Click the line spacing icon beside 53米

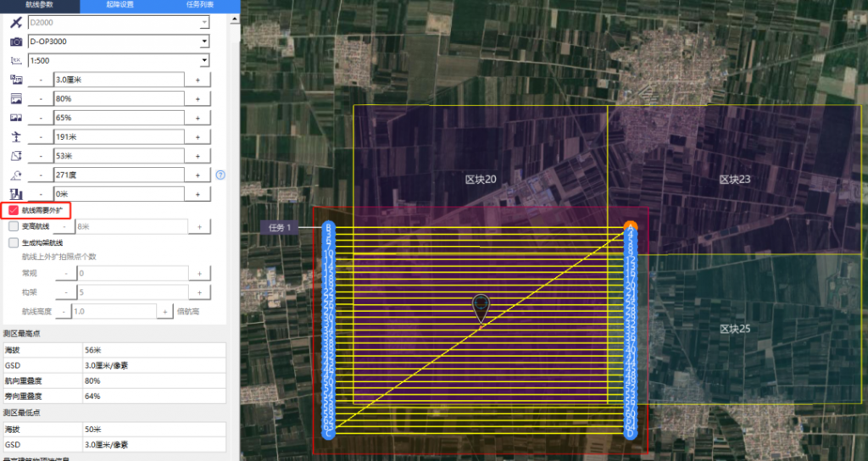(x=16, y=156)
